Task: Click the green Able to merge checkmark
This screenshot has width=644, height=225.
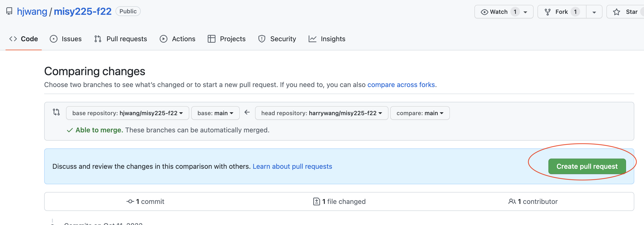Action: point(70,130)
